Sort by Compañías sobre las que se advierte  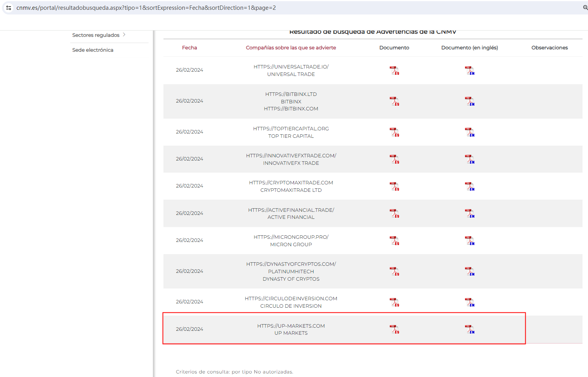tap(291, 48)
